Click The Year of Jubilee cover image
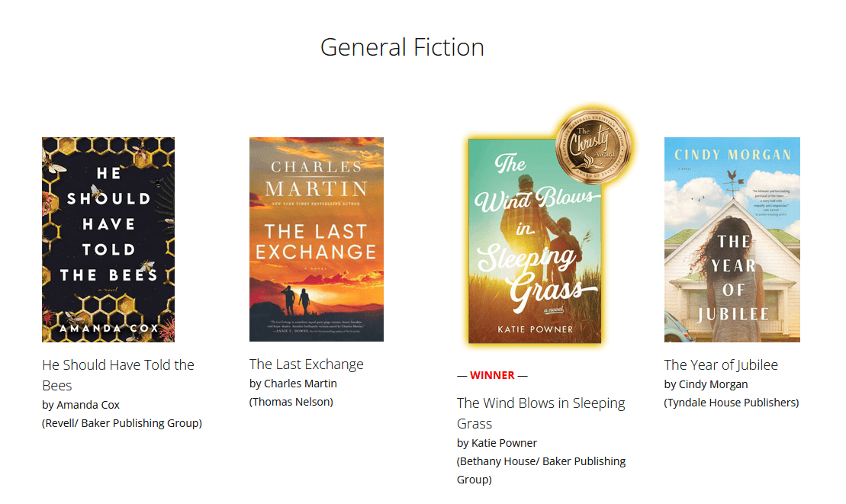Image resolution: width=846 pixels, height=504 pixels. tap(732, 239)
